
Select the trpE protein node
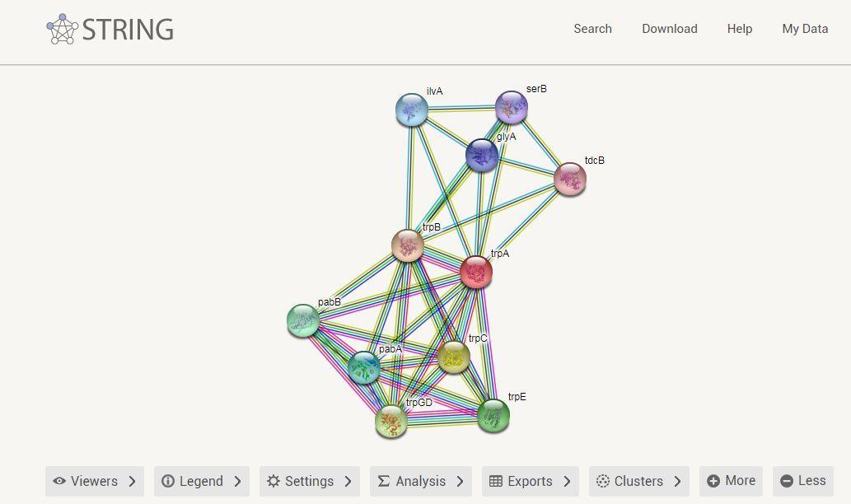(x=493, y=415)
